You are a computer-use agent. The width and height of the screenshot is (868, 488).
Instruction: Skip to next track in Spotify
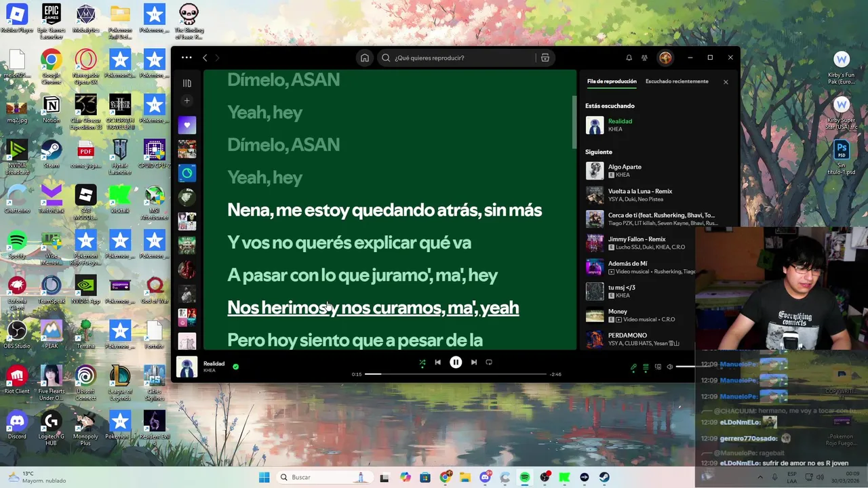[474, 363]
